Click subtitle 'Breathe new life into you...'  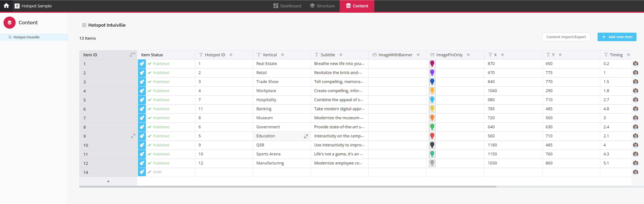[x=339, y=63]
